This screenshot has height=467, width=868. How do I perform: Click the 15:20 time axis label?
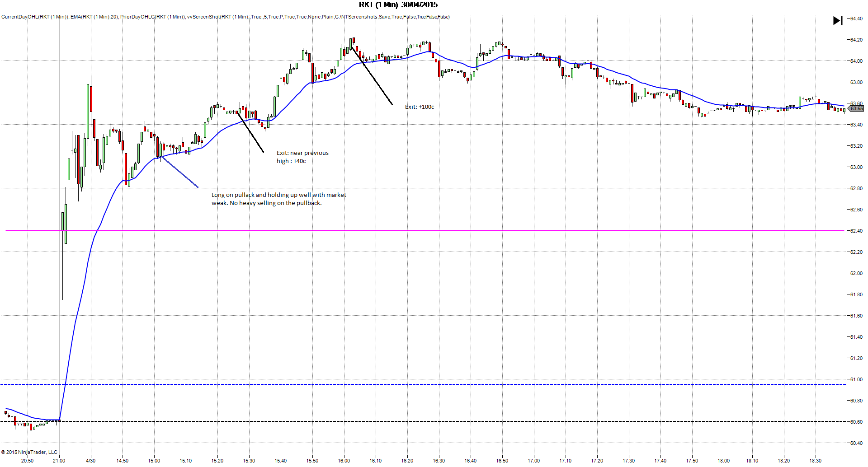coord(217,461)
